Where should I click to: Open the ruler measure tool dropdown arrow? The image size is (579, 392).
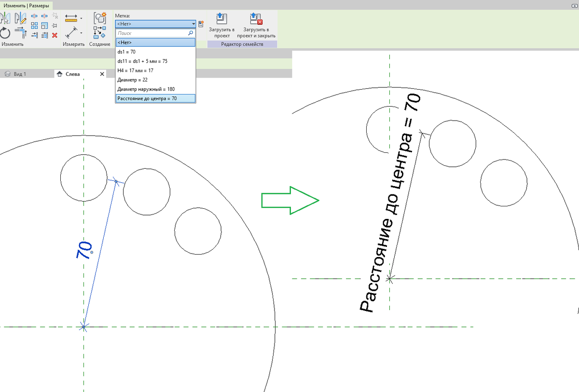[x=81, y=18]
